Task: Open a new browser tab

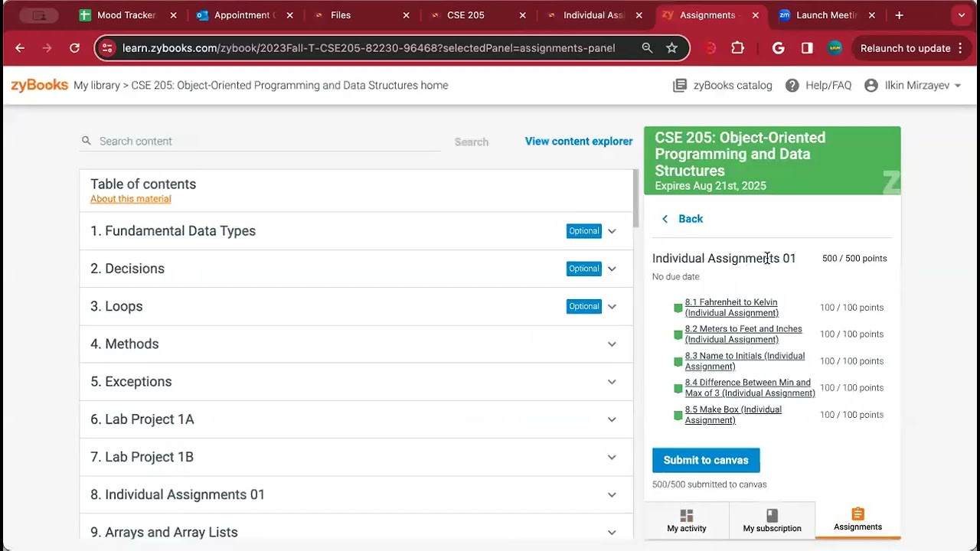Action: [x=899, y=15]
